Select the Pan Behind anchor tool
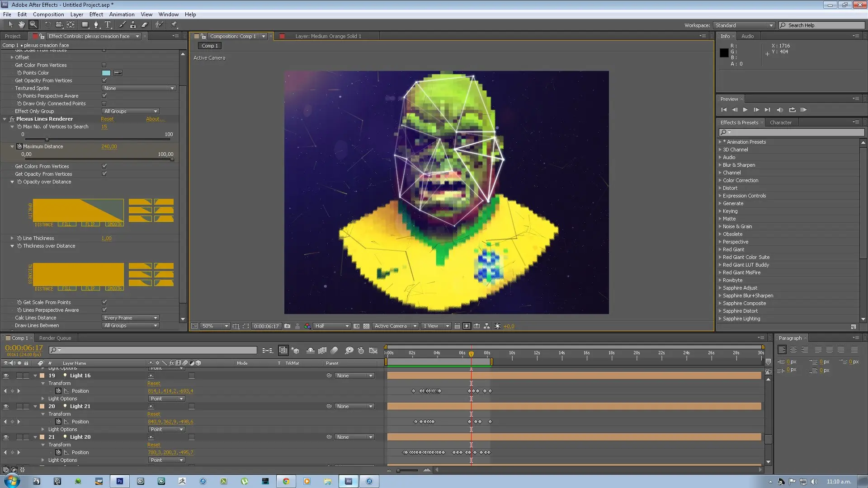 pyautogui.click(x=71, y=25)
